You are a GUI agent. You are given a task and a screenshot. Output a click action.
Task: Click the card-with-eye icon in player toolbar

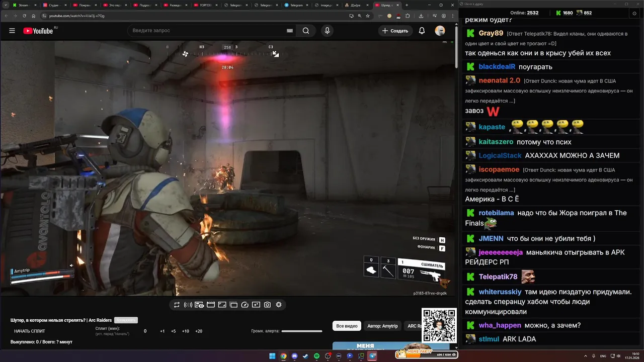tap(199, 305)
